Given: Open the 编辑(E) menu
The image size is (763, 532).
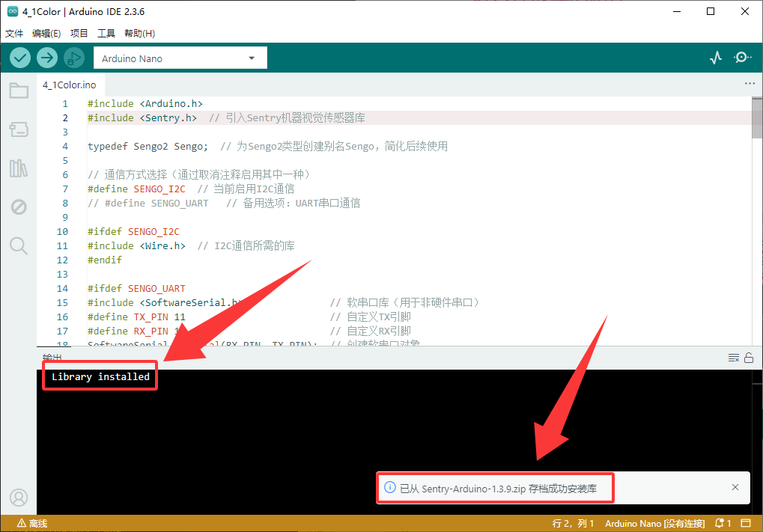Looking at the screenshot, I should pos(46,33).
